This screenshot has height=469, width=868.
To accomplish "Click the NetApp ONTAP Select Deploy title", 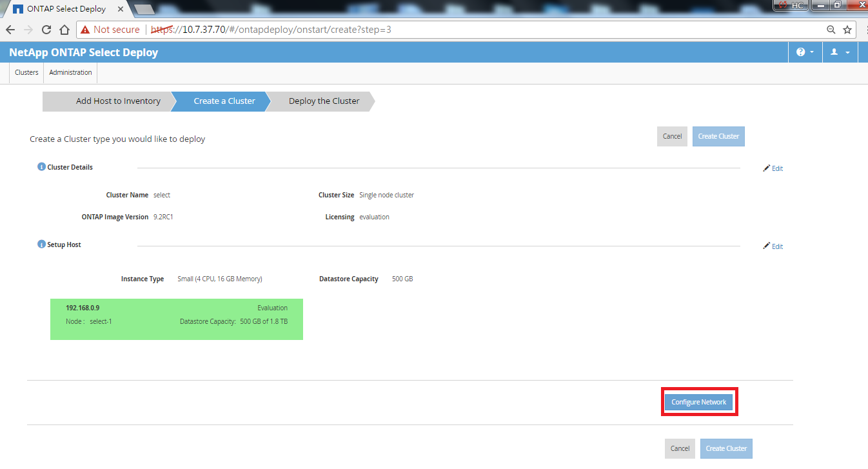I will pyautogui.click(x=83, y=52).
